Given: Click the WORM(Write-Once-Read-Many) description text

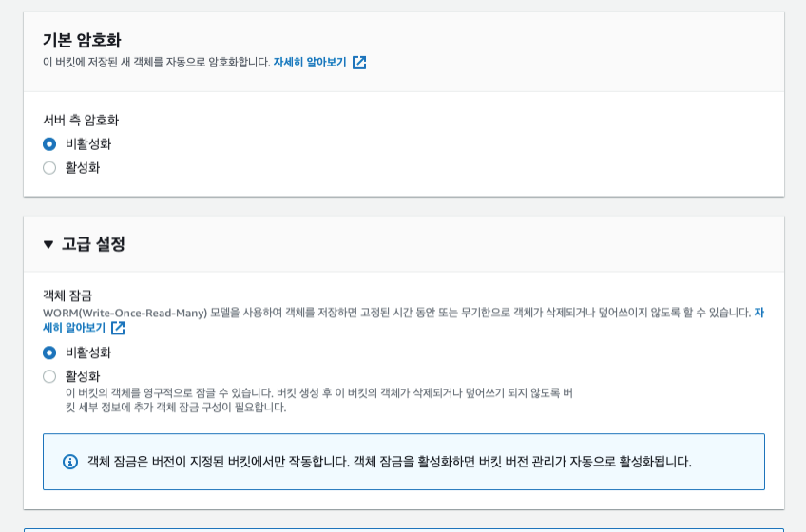Looking at the screenshot, I should pos(397,313).
